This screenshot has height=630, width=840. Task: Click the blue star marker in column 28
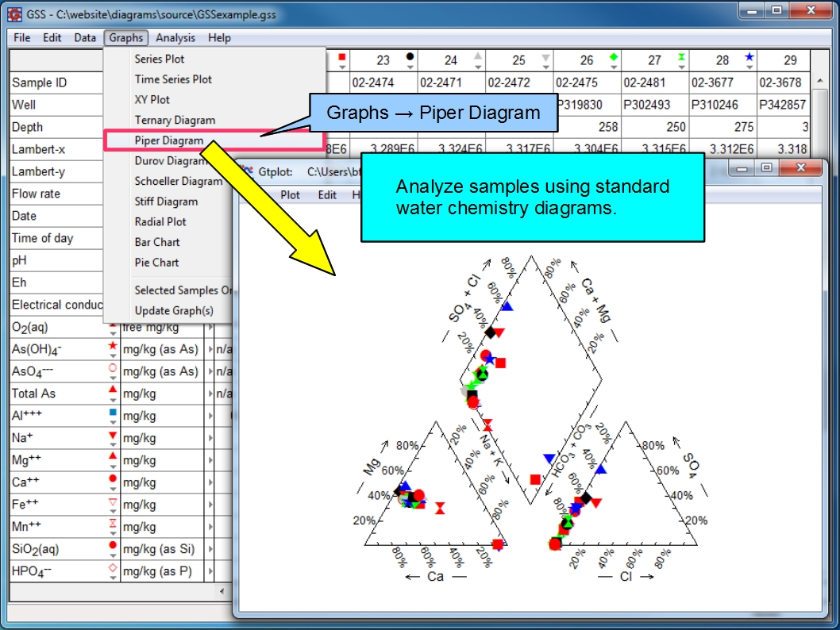tap(749, 56)
